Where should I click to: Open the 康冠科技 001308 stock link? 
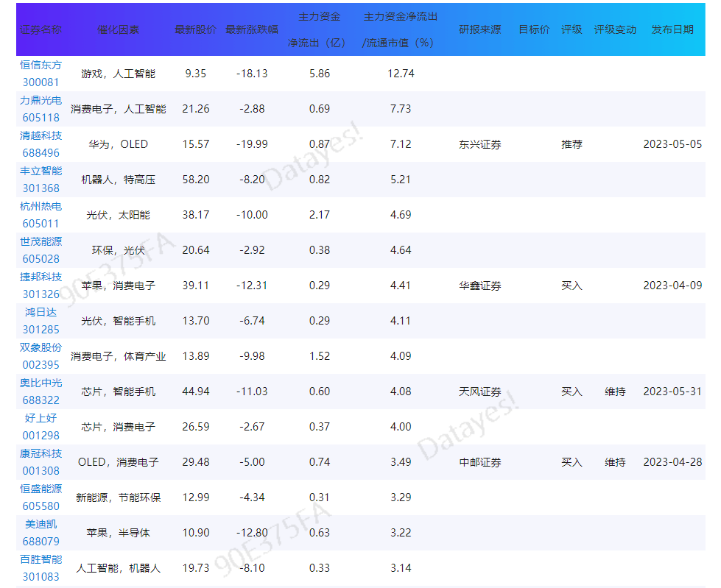[x=41, y=463]
